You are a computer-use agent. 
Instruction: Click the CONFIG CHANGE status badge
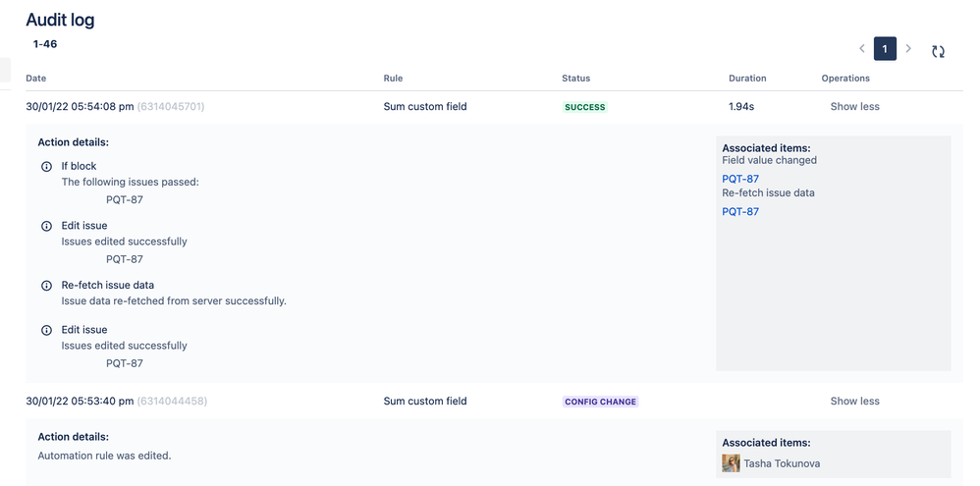click(600, 402)
